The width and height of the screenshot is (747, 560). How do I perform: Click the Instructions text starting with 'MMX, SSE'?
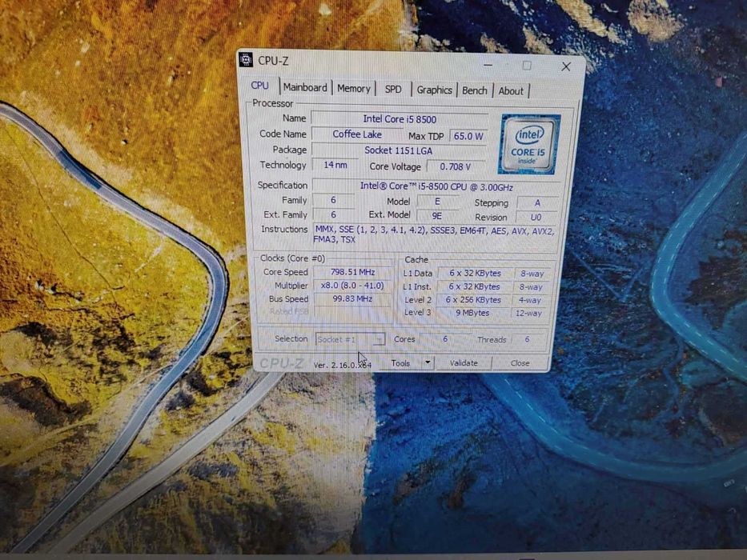click(435, 234)
